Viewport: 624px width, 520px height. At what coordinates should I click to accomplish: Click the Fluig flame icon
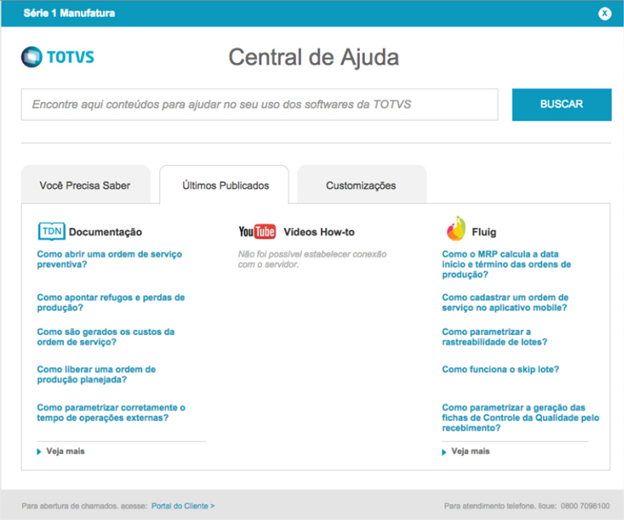pos(456,229)
